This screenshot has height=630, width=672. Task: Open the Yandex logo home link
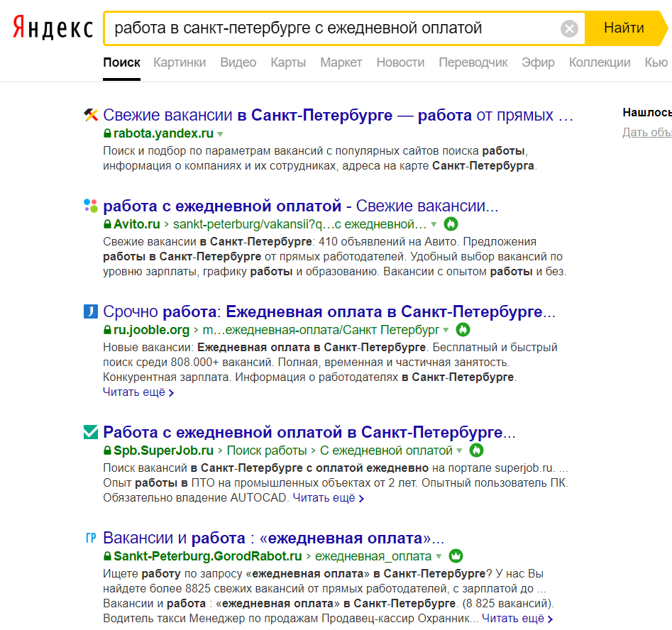pyautogui.click(x=53, y=28)
